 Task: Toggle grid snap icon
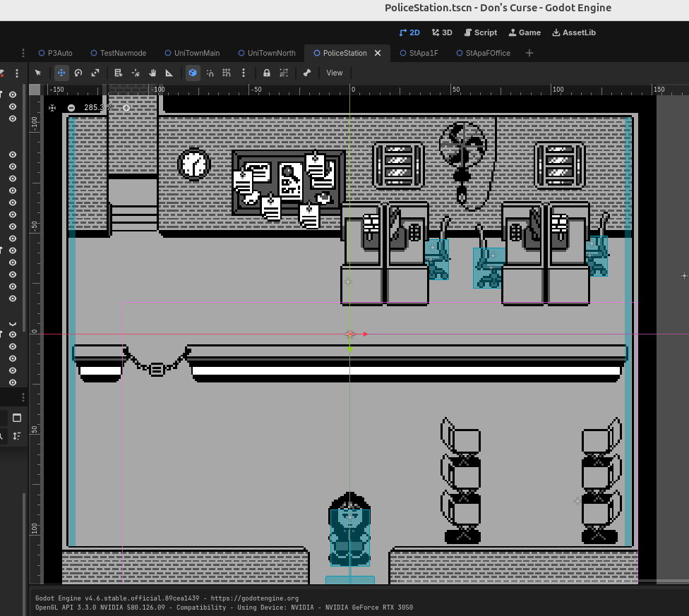[227, 73]
